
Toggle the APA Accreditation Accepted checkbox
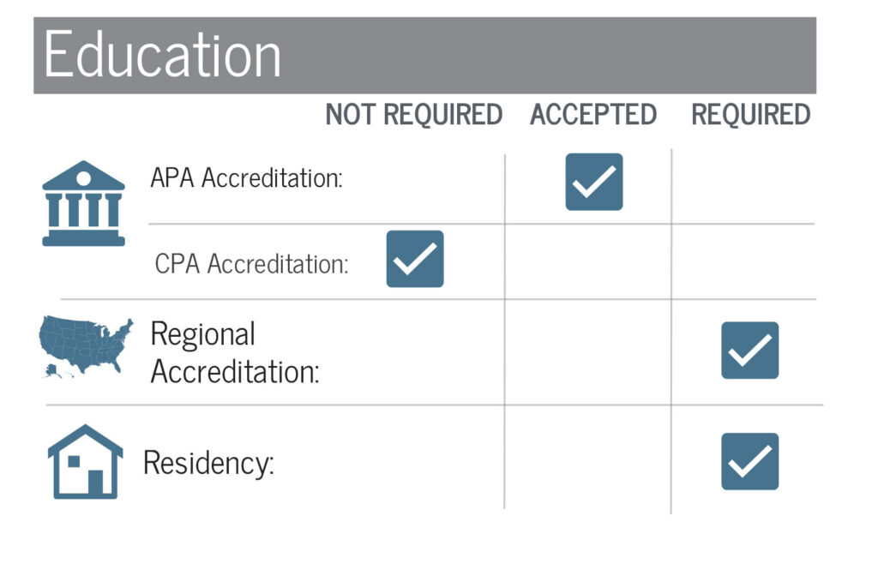pos(593,182)
